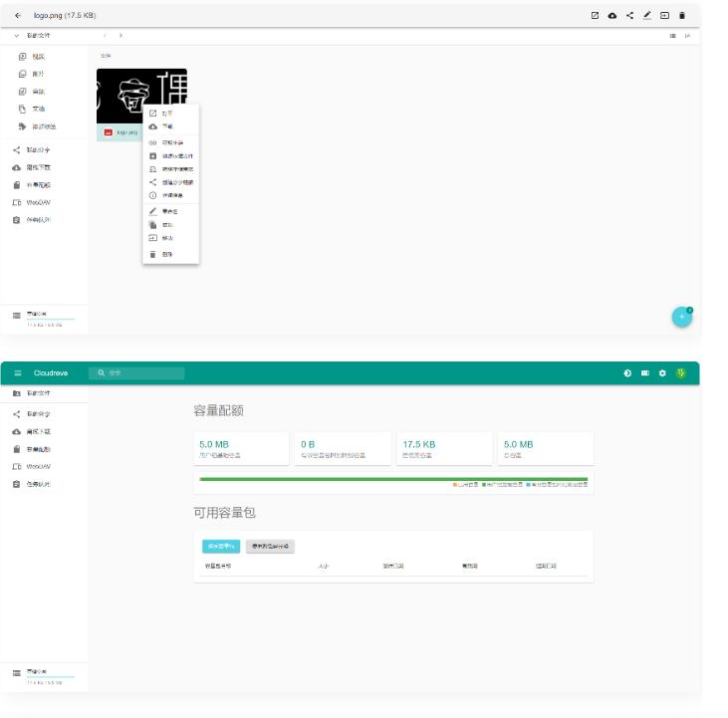
Task: Choose the Open entry in the context menu
Action: tap(167, 113)
